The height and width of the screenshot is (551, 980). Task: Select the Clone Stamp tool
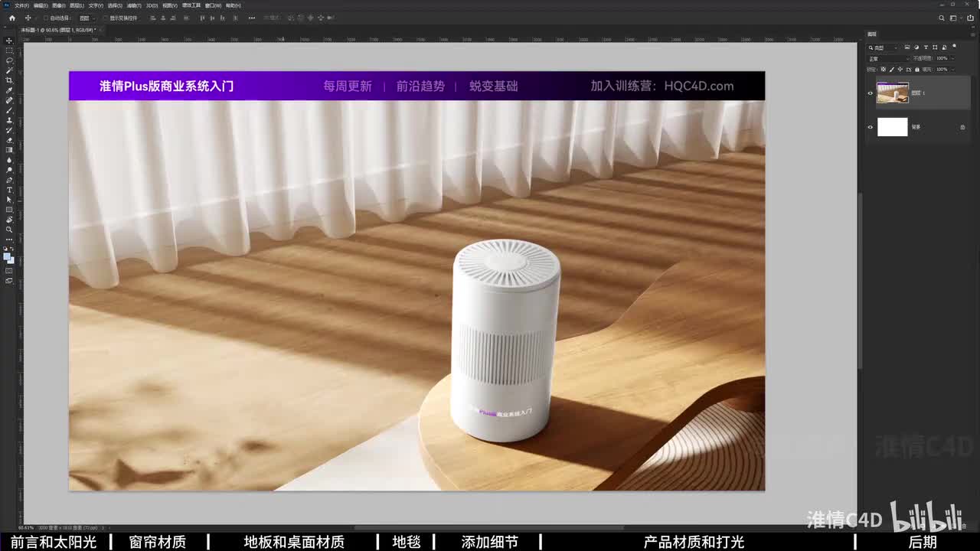[9, 120]
